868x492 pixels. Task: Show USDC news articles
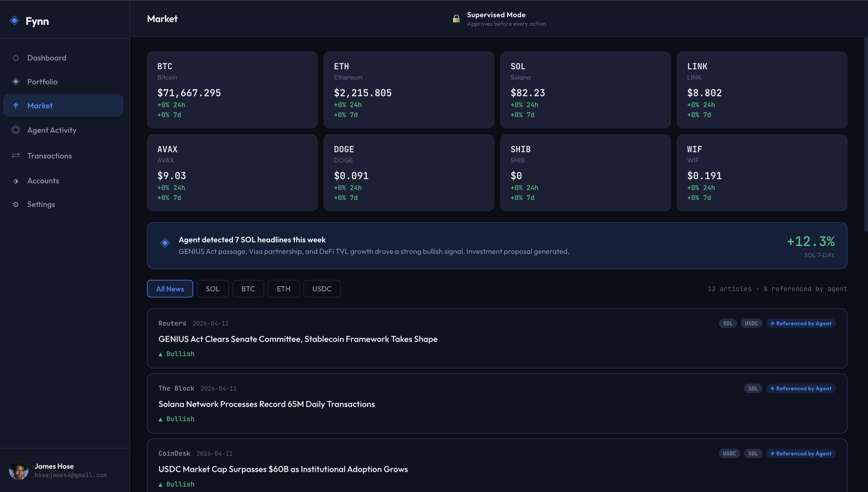tap(321, 289)
